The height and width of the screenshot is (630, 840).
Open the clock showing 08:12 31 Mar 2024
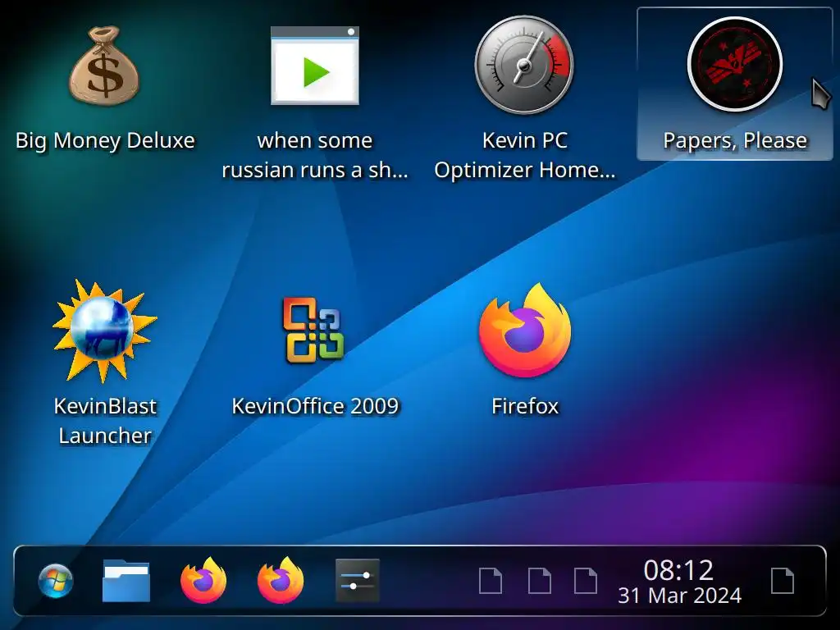pos(679,582)
